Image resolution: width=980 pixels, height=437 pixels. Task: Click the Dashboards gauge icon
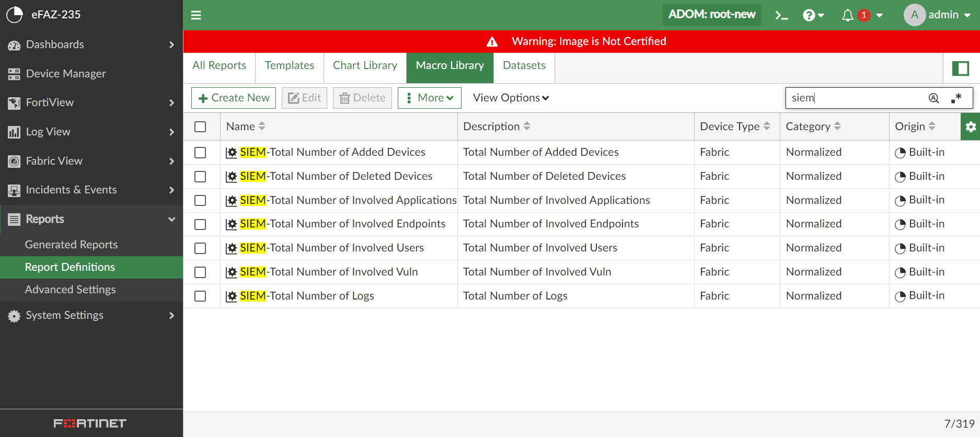tap(14, 45)
